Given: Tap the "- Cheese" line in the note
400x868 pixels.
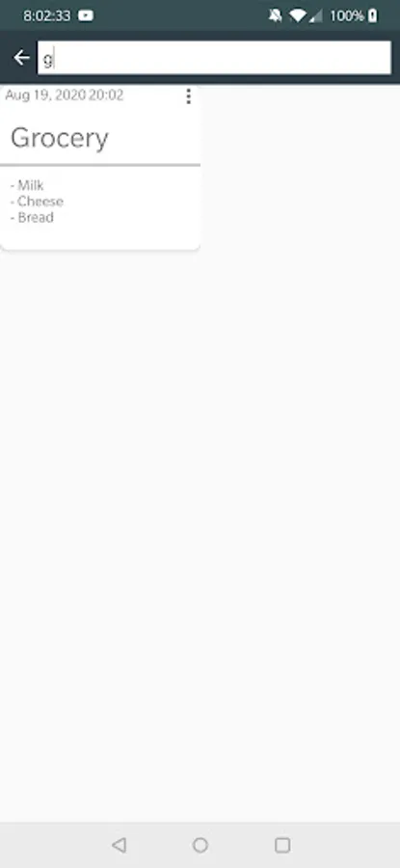Looking at the screenshot, I should pos(37,201).
